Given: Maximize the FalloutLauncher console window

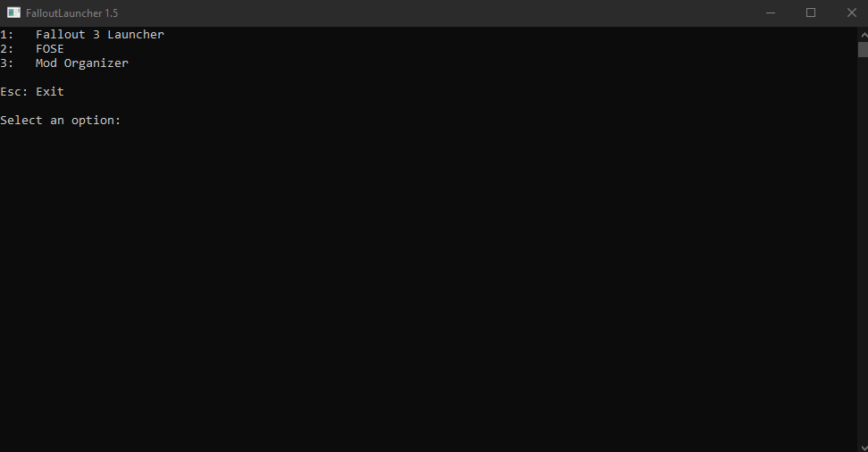Looking at the screenshot, I should (811, 13).
